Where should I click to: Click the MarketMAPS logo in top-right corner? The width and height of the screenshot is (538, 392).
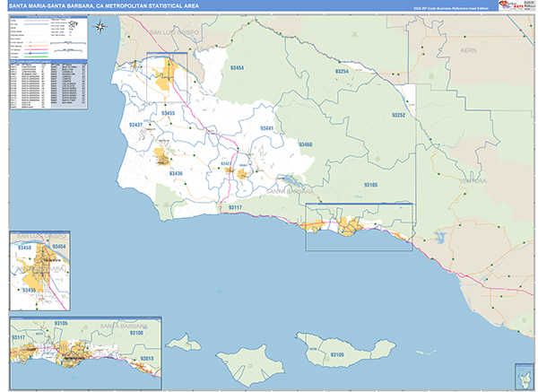pyautogui.click(x=513, y=6)
